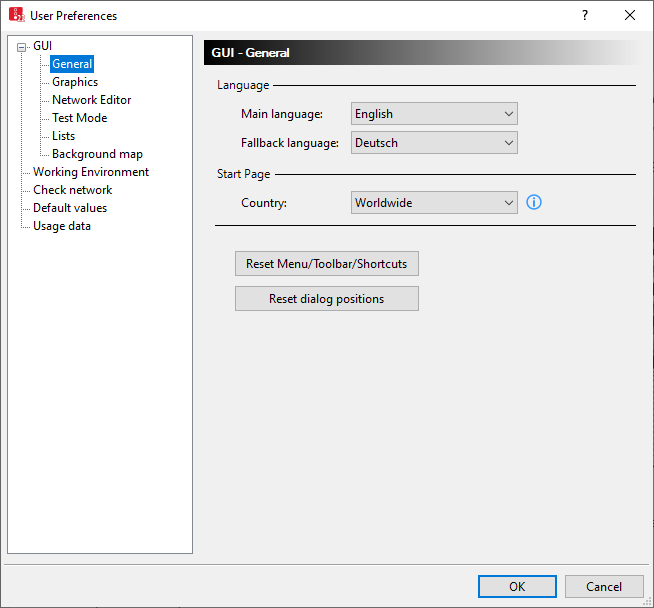Close the User Preferences dialog

pos(629,15)
